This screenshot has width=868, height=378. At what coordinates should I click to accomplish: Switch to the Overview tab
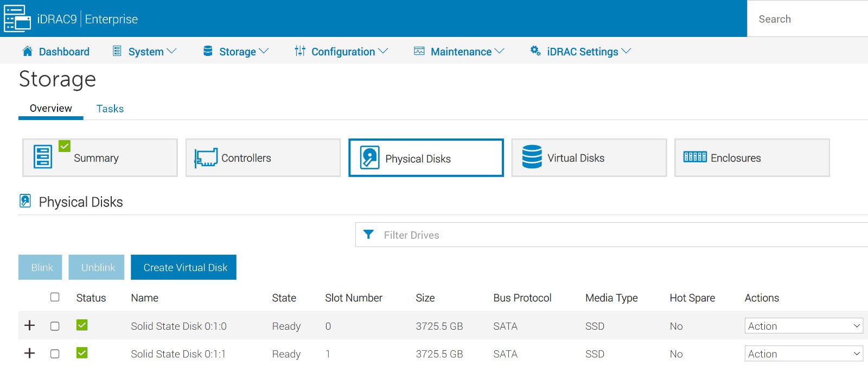pos(51,108)
